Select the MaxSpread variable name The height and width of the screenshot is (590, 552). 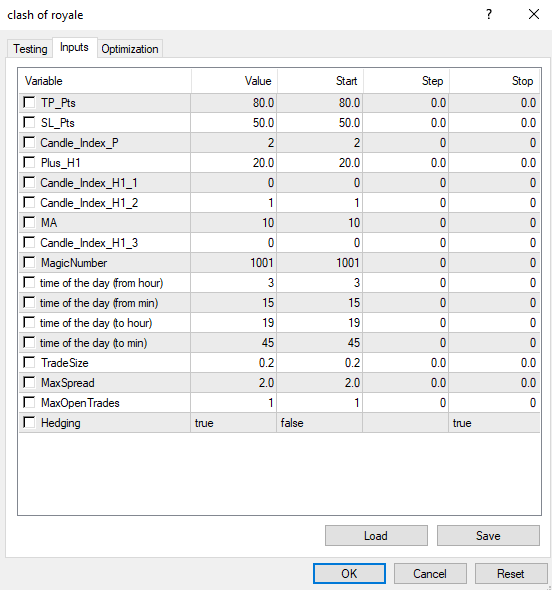point(68,383)
